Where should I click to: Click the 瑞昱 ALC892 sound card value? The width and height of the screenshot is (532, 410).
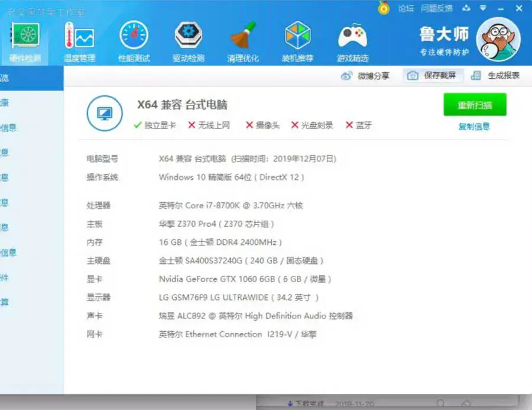[x=256, y=316]
